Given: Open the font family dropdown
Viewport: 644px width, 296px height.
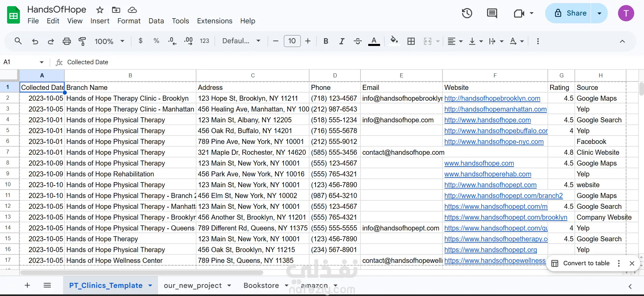Looking at the screenshot, I should [242, 41].
